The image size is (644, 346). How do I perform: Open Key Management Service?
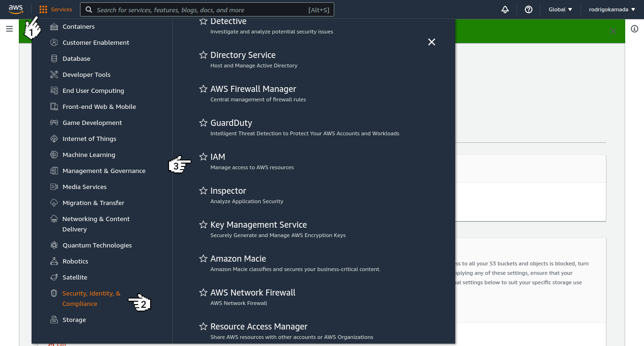point(258,224)
